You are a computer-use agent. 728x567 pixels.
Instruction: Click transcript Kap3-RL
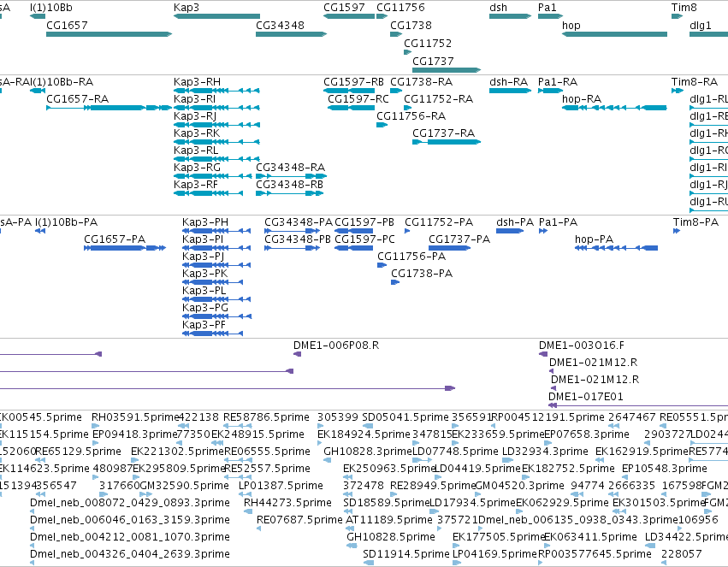tap(196, 151)
